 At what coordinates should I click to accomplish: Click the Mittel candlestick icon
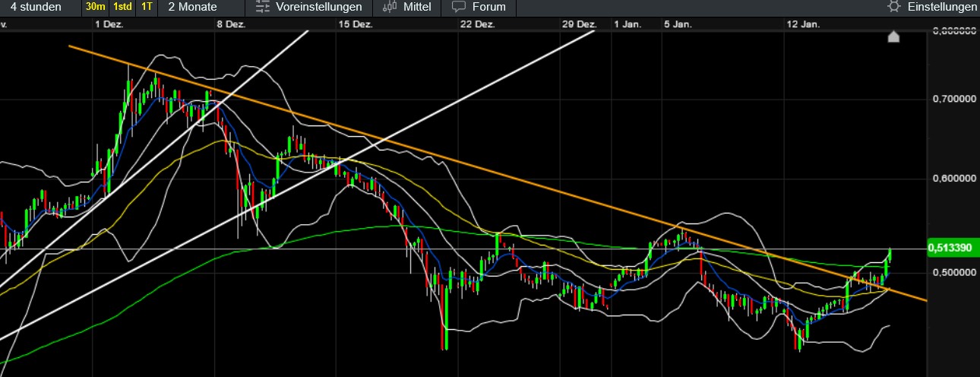(390, 7)
